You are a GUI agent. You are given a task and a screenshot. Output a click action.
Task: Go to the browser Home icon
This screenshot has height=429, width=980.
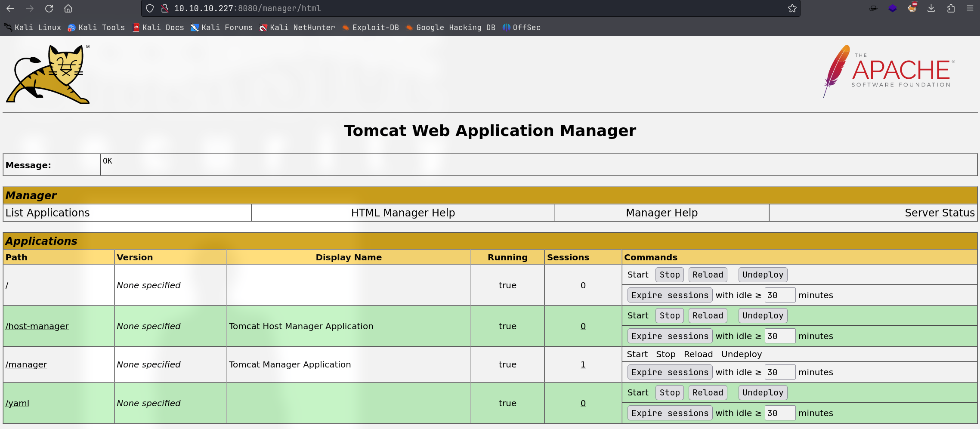(68, 8)
